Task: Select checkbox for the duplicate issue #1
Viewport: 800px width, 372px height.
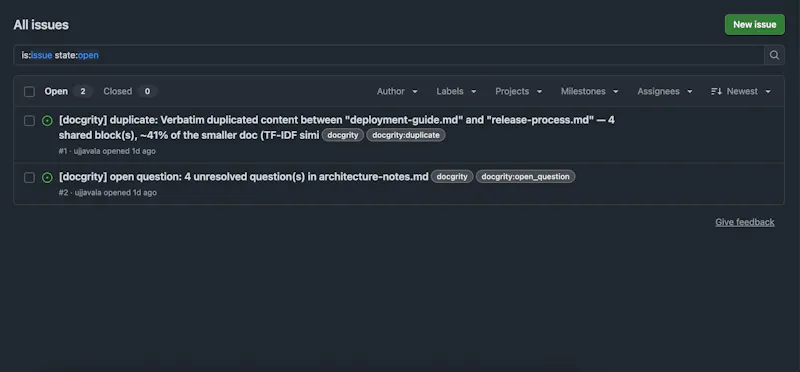Action: [30, 121]
